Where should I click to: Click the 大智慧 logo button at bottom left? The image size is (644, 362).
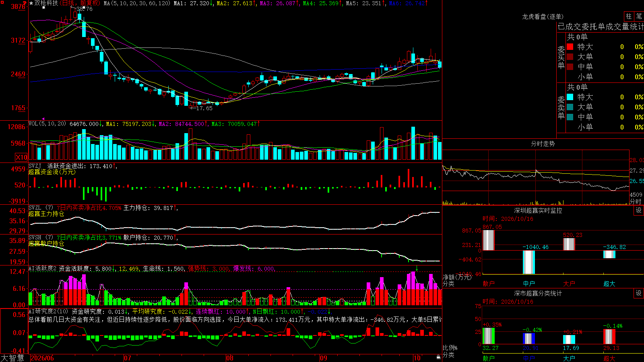(x=12, y=358)
